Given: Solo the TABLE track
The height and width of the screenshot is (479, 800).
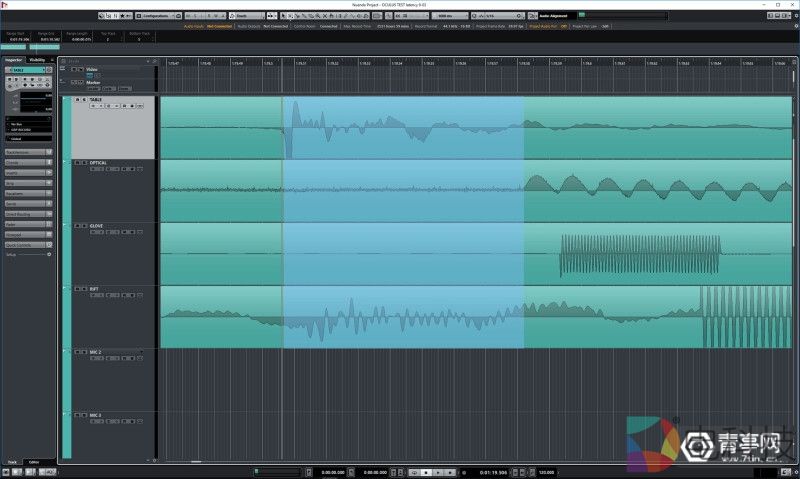Looking at the screenshot, I should click(82, 100).
